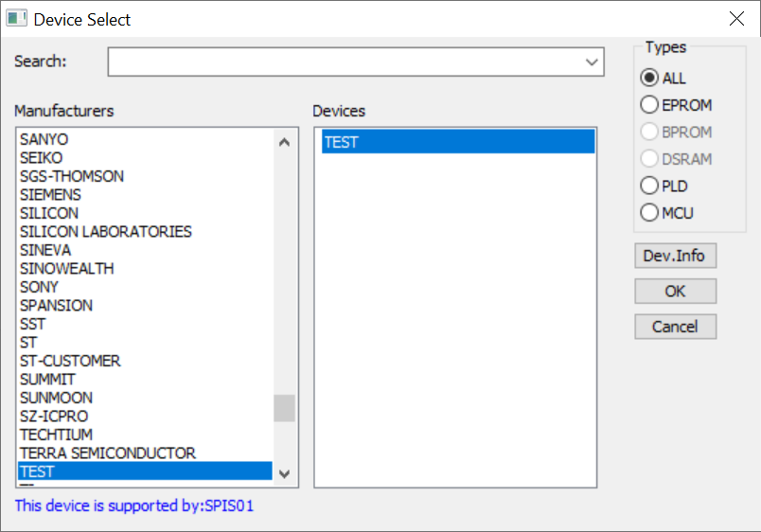Click the Device Select window icon

coord(16,19)
